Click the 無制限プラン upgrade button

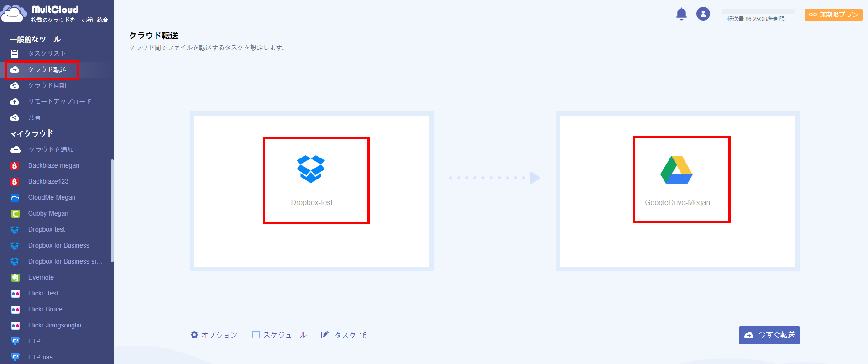(833, 15)
